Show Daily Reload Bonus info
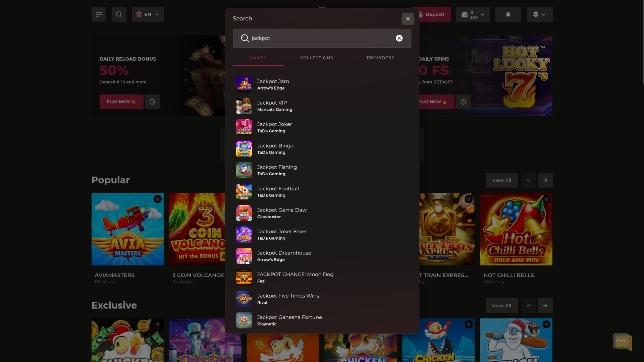The image size is (644, 362). pos(152,102)
